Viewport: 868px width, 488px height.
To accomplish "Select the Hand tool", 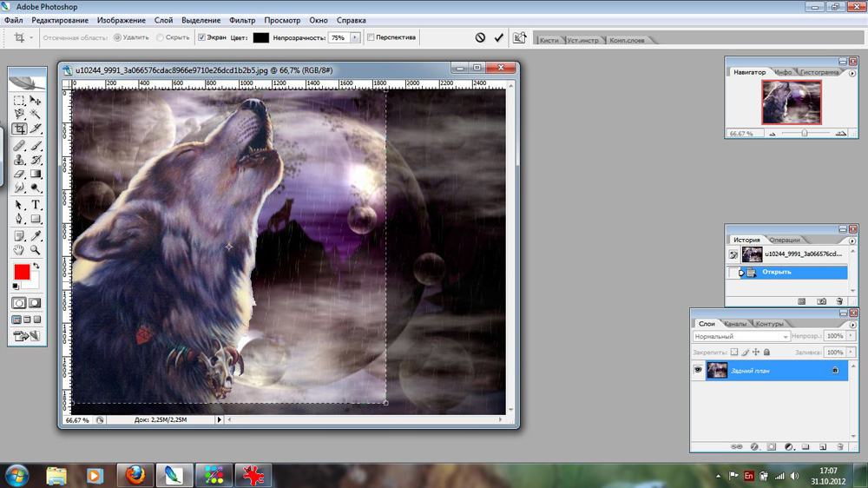I will click(x=19, y=250).
